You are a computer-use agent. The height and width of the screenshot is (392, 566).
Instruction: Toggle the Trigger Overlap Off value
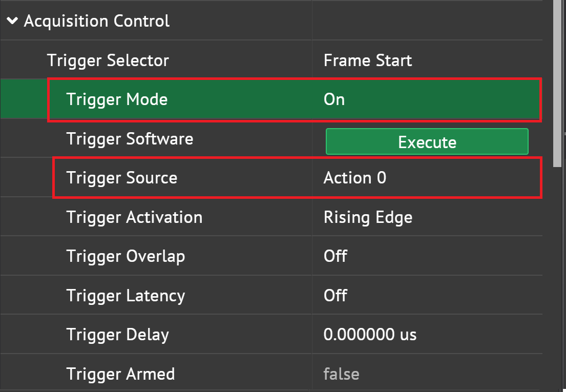click(x=336, y=256)
